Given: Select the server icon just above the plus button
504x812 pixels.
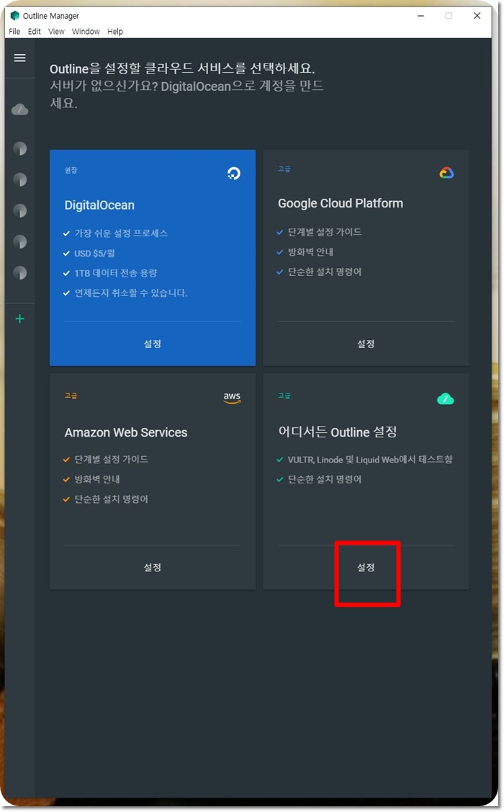Looking at the screenshot, I should point(19,273).
